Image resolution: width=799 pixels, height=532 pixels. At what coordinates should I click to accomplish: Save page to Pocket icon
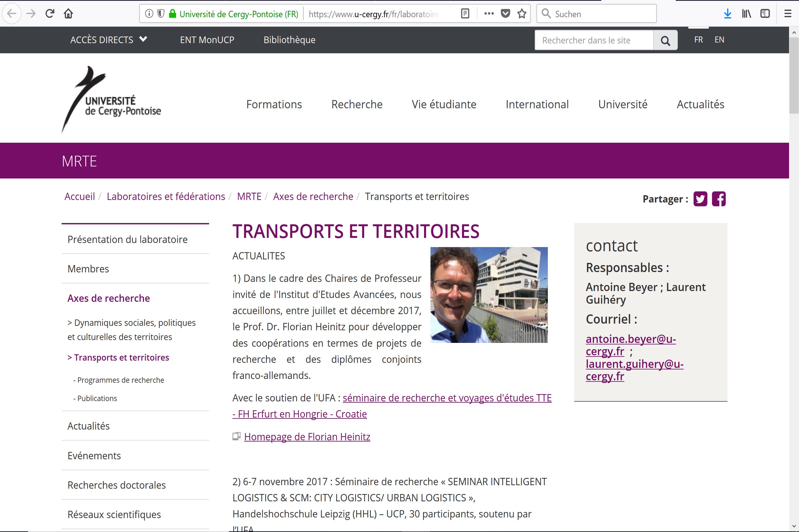tap(506, 14)
